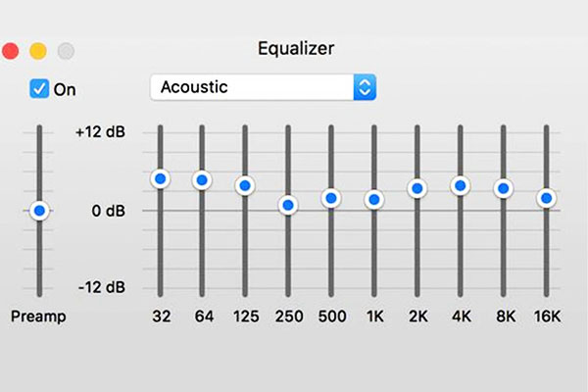
Task: Click the 16K slider knob
Action: [546, 198]
